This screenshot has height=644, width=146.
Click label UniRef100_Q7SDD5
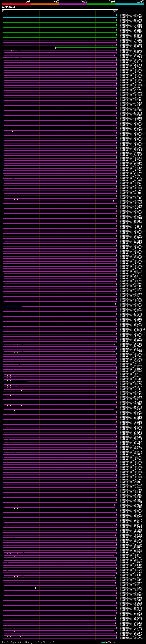point(131,588)
